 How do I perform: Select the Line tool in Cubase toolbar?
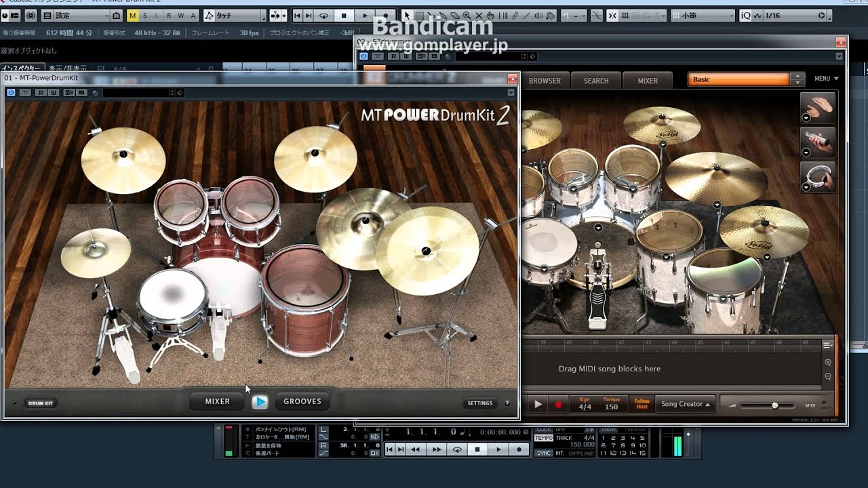[527, 15]
